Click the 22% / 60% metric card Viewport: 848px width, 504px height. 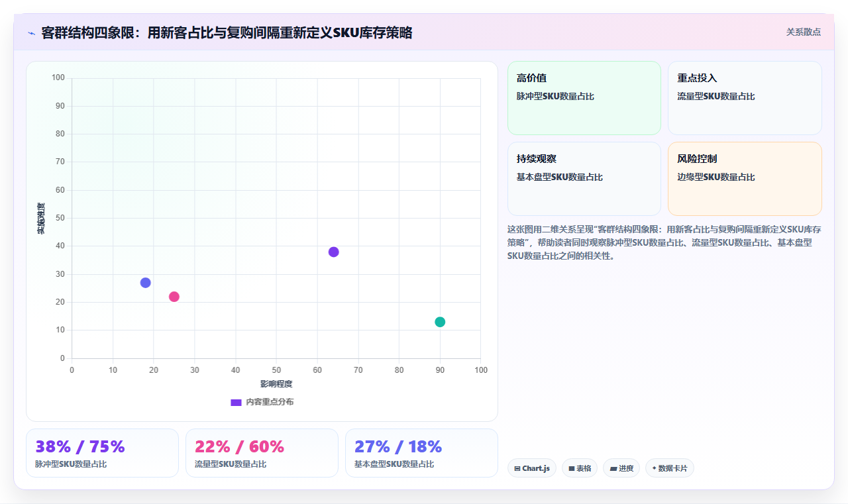click(x=262, y=453)
